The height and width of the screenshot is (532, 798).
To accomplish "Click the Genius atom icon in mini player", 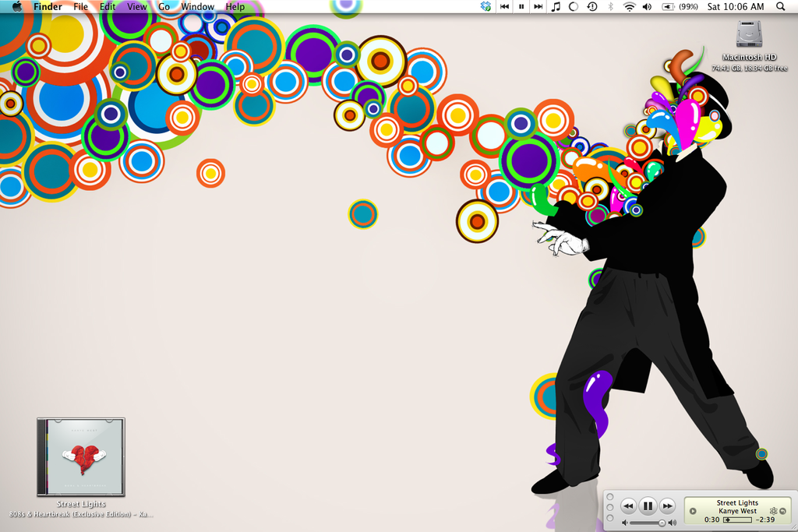I will tap(774, 511).
